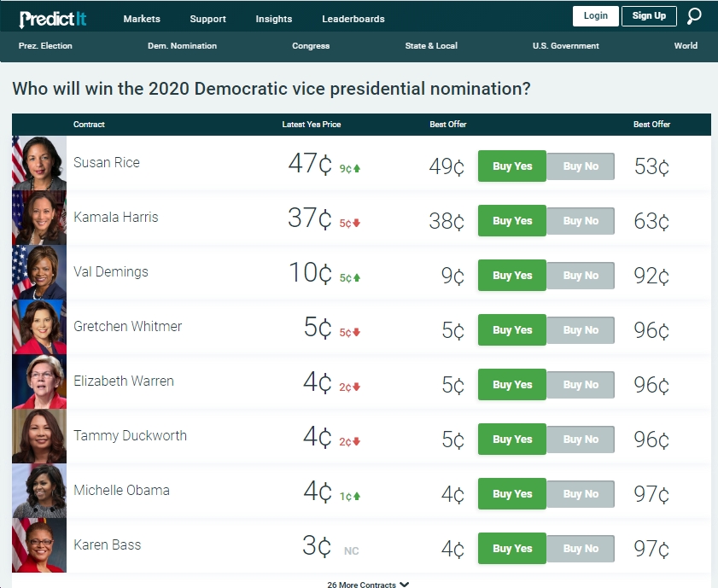The width and height of the screenshot is (718, 588).
Task: Open the search magnifier icon
Action: (x=694, y=16)
